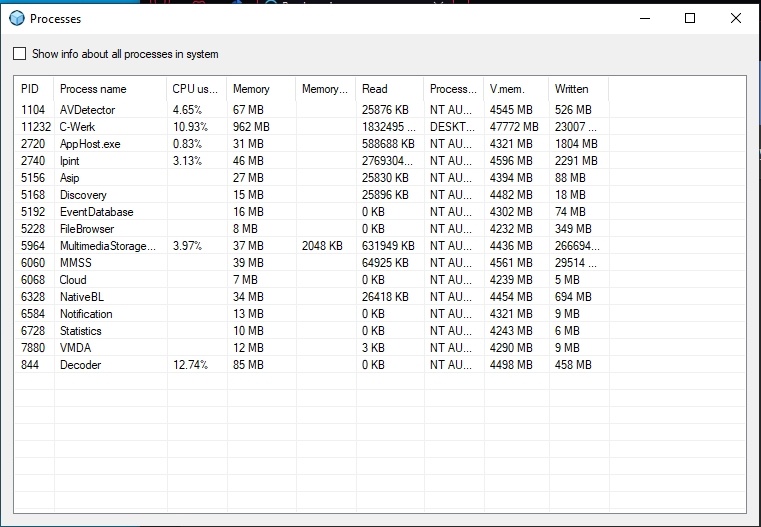Select the EventDatabase process entry
The height and width of the screenshot is (527, 761).
point(96,212)
